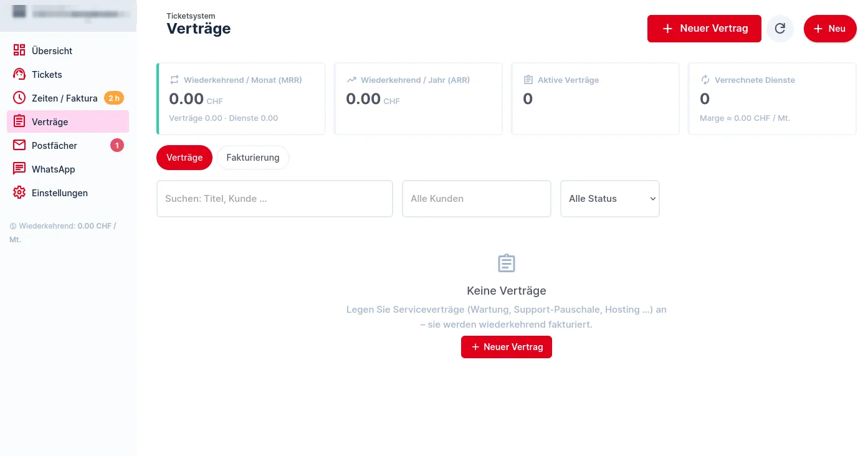Click the text 'Marge ≈ 0.00 CHF / Mt.'

click(x=745, y=118)
